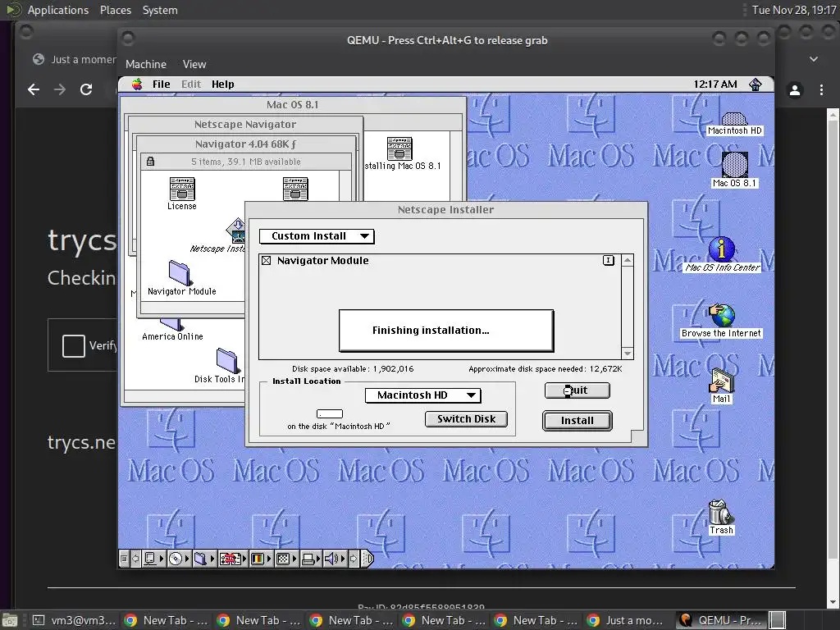Click the Install button
The image size is (840, 630).
tap(577, 421)
